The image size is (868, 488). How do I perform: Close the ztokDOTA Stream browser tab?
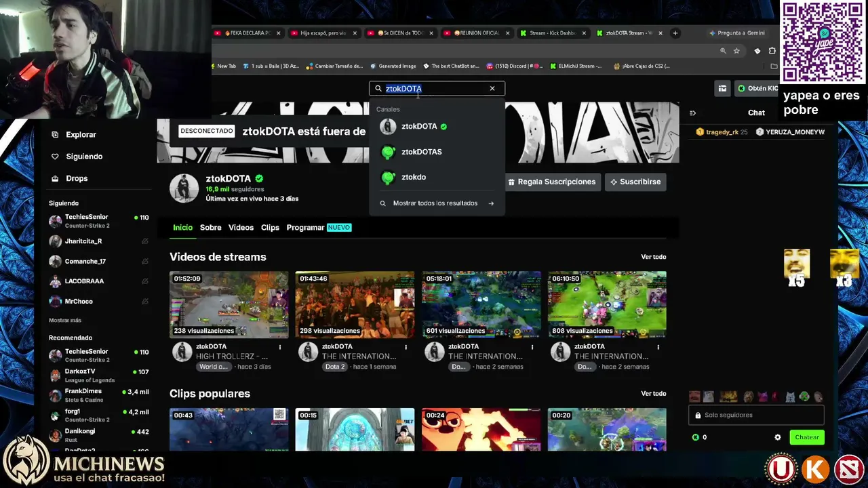[x=660, y=33]
